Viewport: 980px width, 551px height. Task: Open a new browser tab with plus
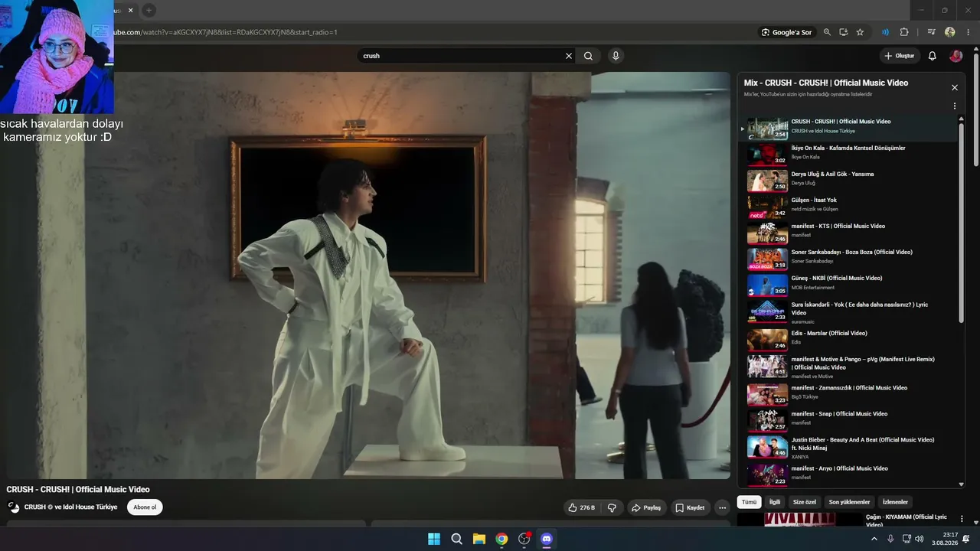pos(149,10)
